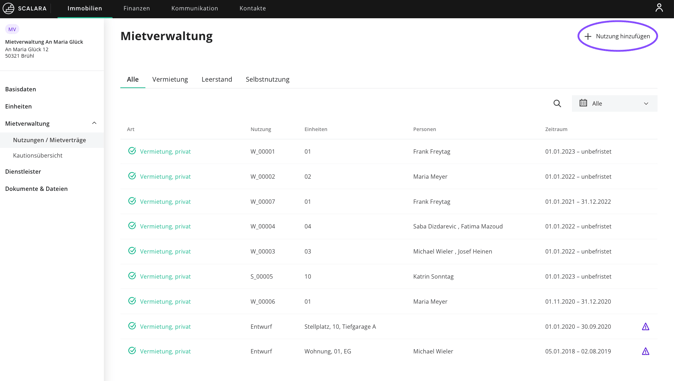
Task: Collapse the Mietverwaltung sidebar section
Action: (x=94, y=123)
